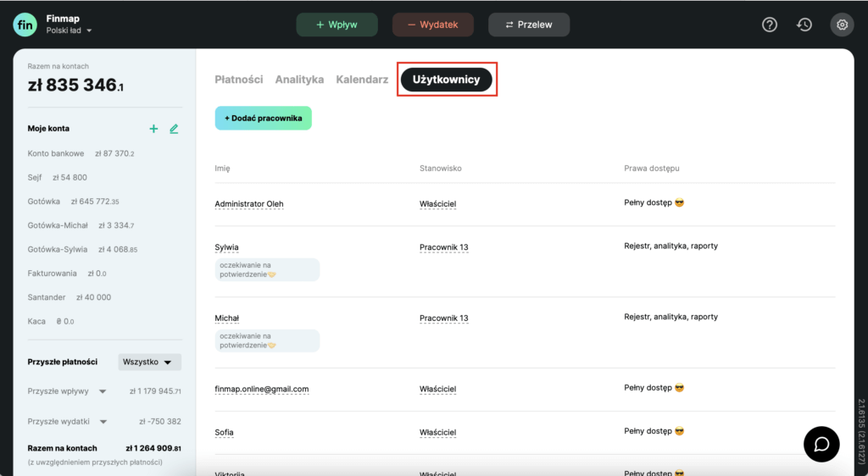
Task: Open user Administrator Oleh
Action: click(249, 204)
